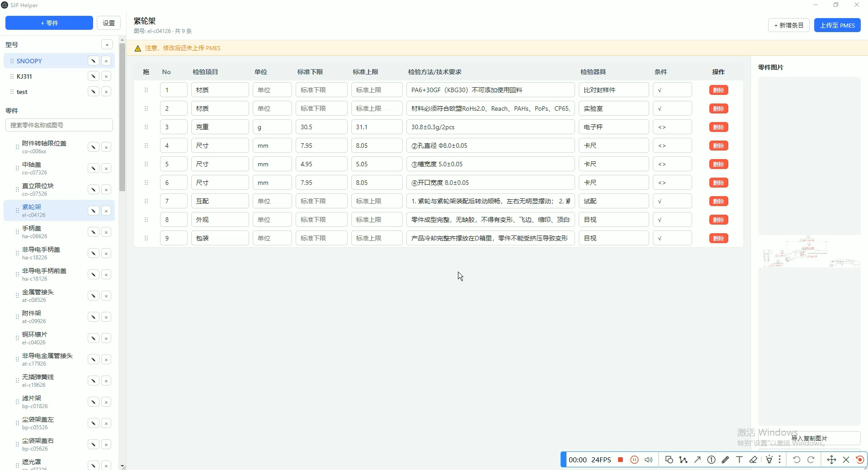The height and width of the screenshot is (470, 868).
Task: Stop the screen recording with the red square
Action: [x=621, y=460]
